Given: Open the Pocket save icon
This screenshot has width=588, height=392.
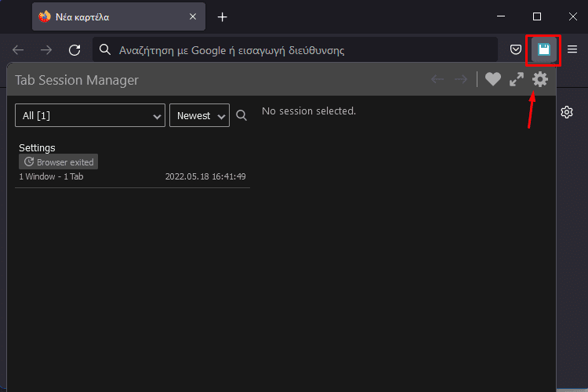Looking at the screenshot, I should tap(516, 49).
